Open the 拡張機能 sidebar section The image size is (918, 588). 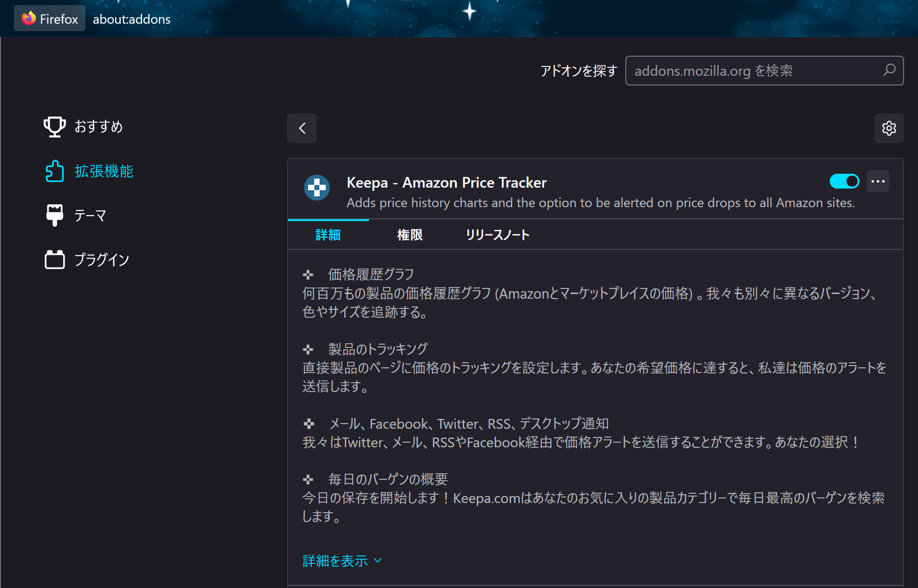point(89,171)
